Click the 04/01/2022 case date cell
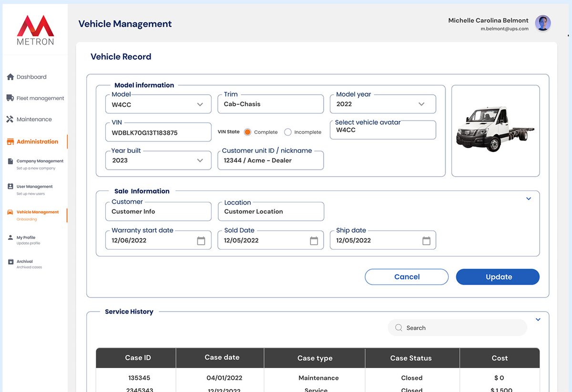This screenshot has height=392, width=572. pyautogui.click(x=224, y=378)
